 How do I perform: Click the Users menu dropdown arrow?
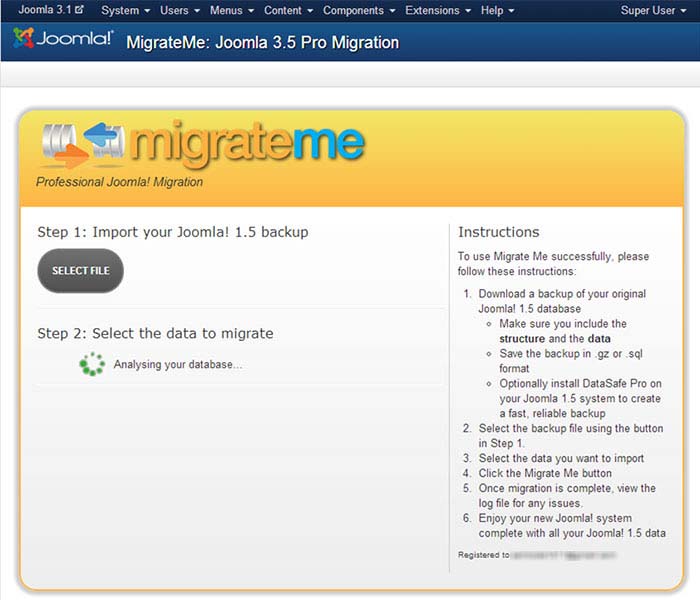[x=197, y=11]
